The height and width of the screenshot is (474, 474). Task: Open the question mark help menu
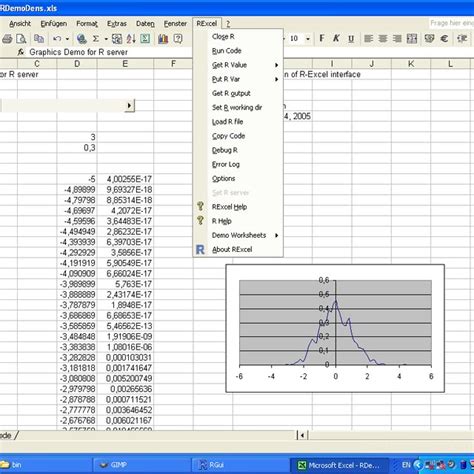tap(228, 24)
